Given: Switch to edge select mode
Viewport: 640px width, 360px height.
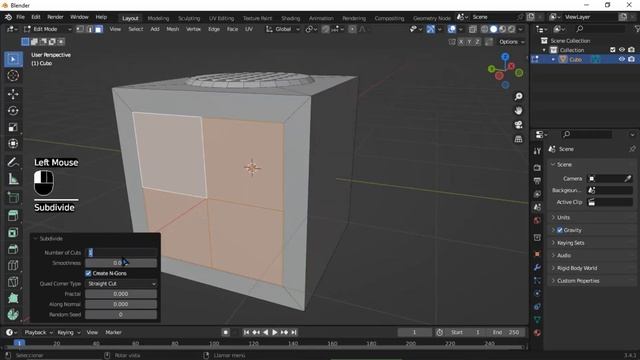Looking at the screenshot, I should pyautogui.click(x=89, y=29).
